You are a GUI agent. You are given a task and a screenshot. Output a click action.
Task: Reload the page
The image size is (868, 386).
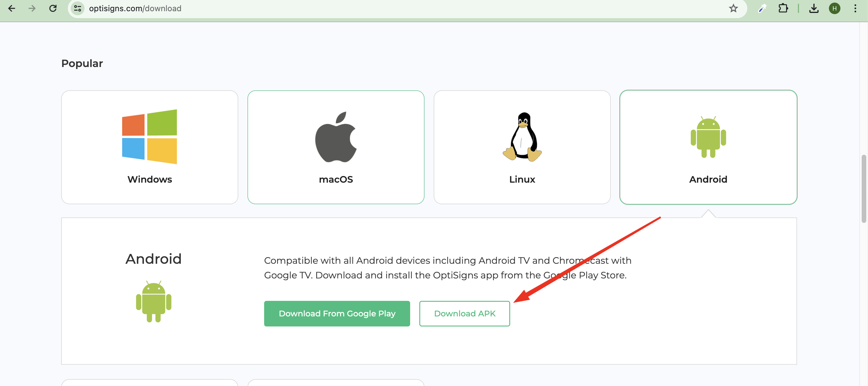click(x=53, y=8)
